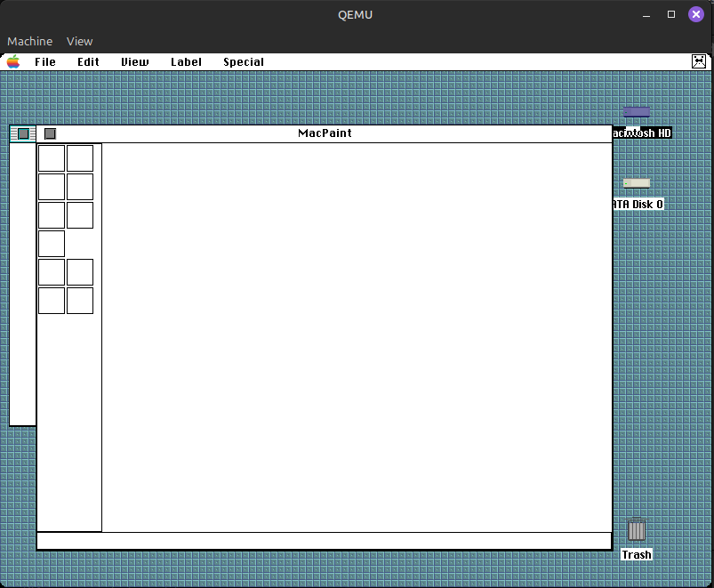
Task: Open the Edit menu
Action: click(x=87, y=61)
